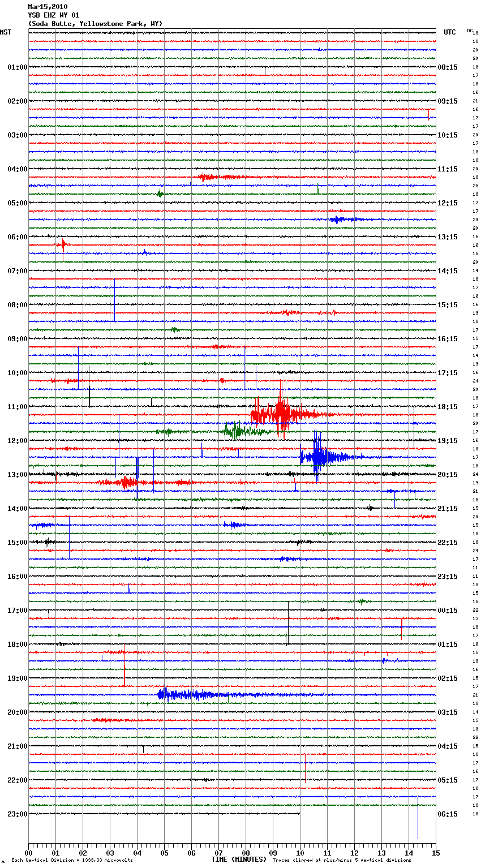The height and width of the screenshot is (868, 481).
Task: Click the 02:15 UTC time label
Action: (448, 678)
